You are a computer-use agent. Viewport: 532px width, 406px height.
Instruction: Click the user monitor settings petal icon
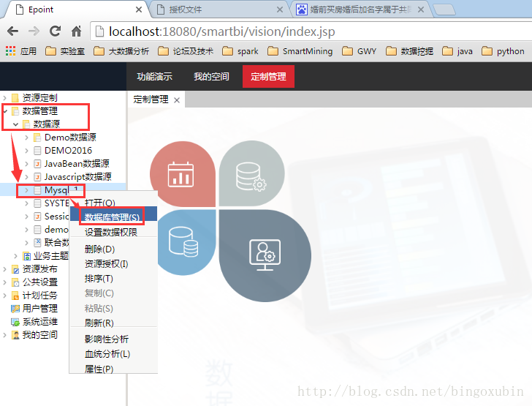point(265,255)
